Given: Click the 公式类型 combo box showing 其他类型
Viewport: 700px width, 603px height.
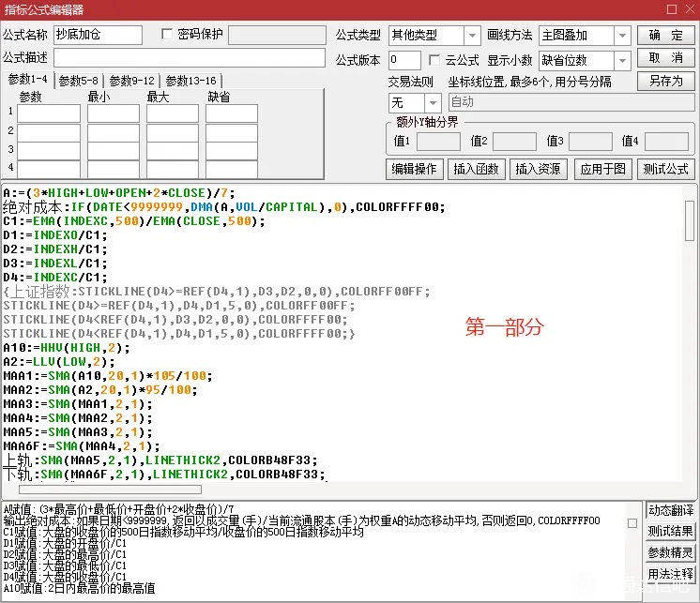Looking at the screenshot, I should click(434, 36).
